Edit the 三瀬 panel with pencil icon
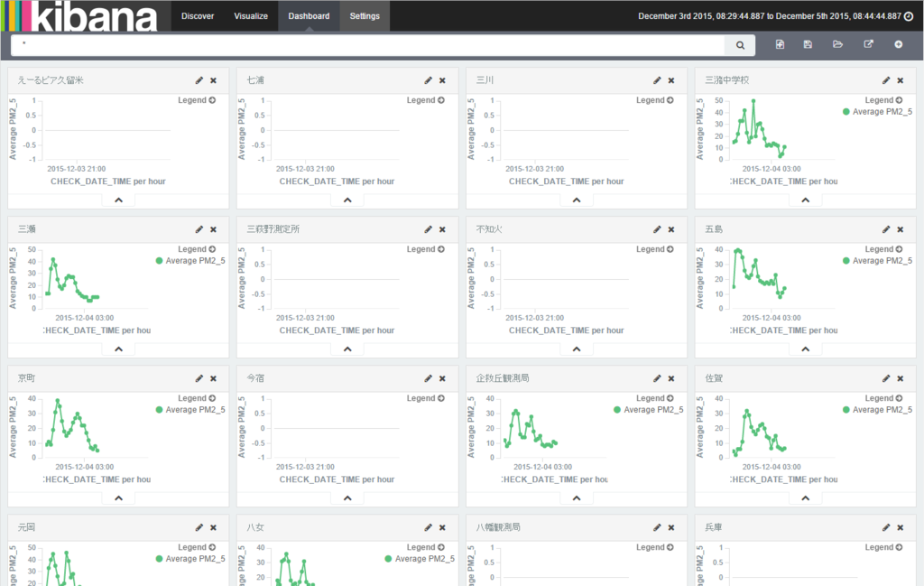924x586 pixels. pyautogui.click(x=199, y=229)
